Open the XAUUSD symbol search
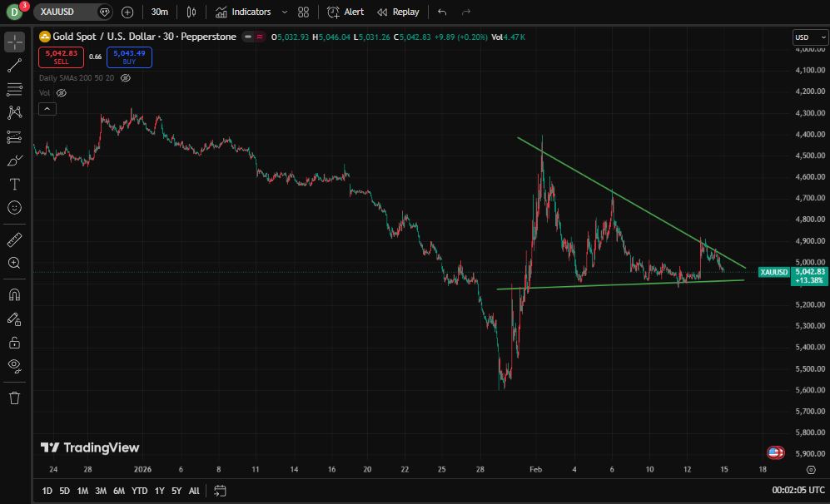The width and height of the screenshot is (830, 504). coord(73,12)
